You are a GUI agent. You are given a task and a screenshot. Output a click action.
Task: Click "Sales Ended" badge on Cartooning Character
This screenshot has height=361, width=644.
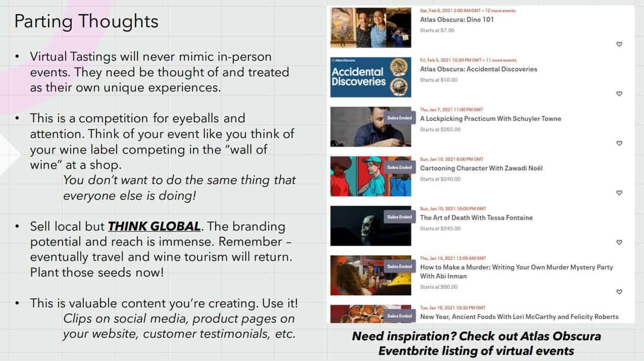point(399,167)
